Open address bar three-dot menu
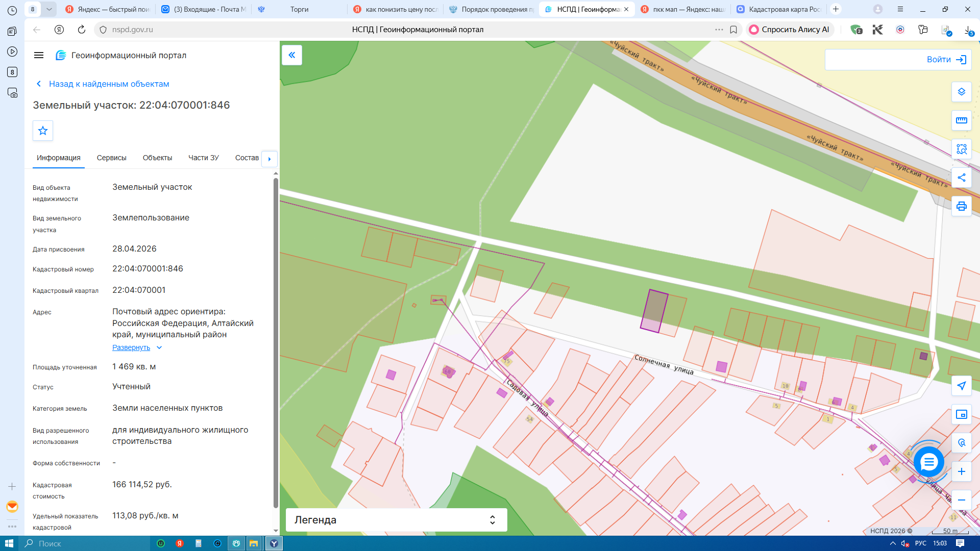 click(719, 30)
